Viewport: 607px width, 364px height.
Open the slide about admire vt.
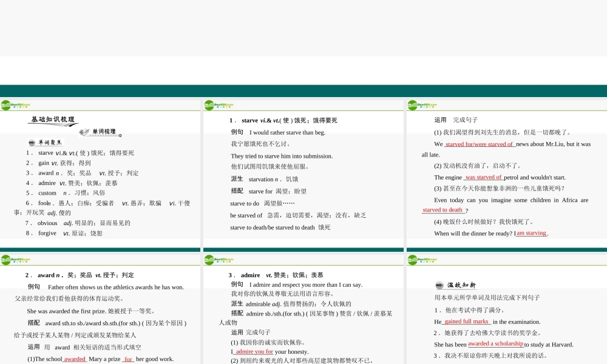click(x=303, y=309)
